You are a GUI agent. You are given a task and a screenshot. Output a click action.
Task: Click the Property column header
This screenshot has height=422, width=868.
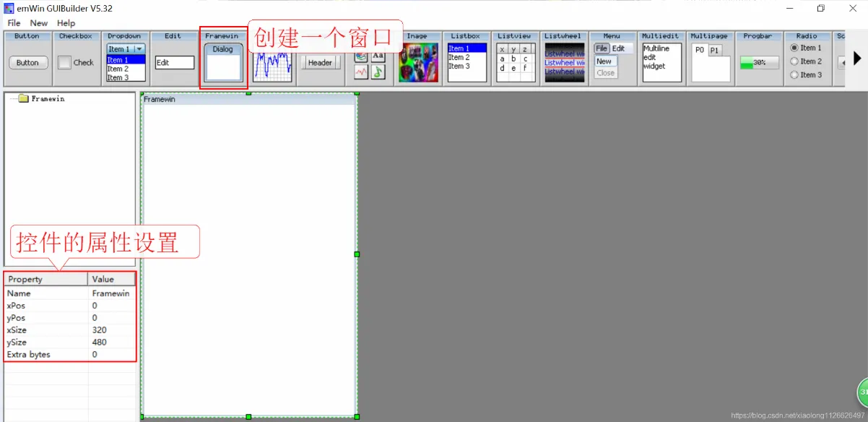click(x=46, y=279)
